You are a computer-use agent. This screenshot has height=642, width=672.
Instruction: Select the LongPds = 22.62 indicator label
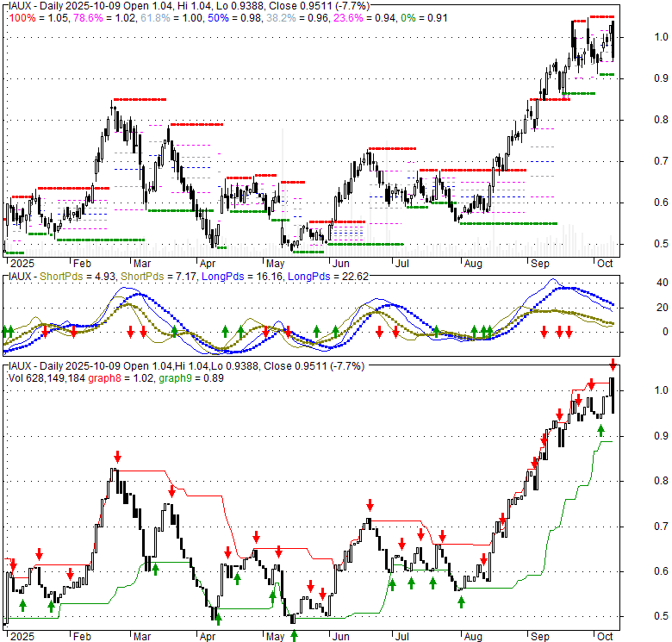tap(328, 277)
